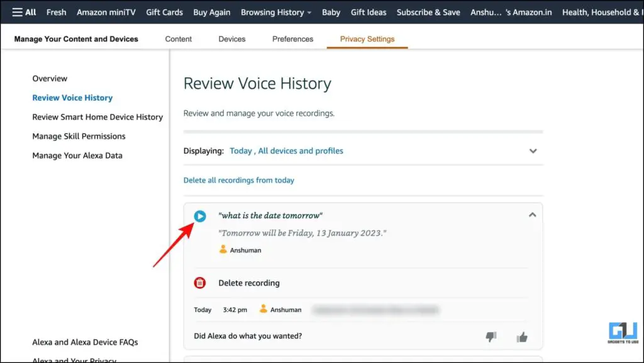Click "Today, All devices and profiles" filter link
Screen dimensions: 644x363
pos(286,151)
